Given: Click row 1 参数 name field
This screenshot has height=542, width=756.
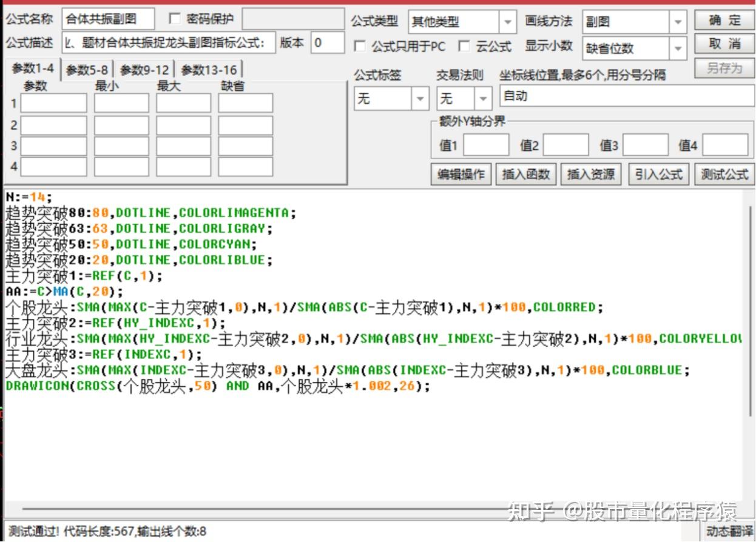Looking at the screenshot, I should click(x=54, y=103).
